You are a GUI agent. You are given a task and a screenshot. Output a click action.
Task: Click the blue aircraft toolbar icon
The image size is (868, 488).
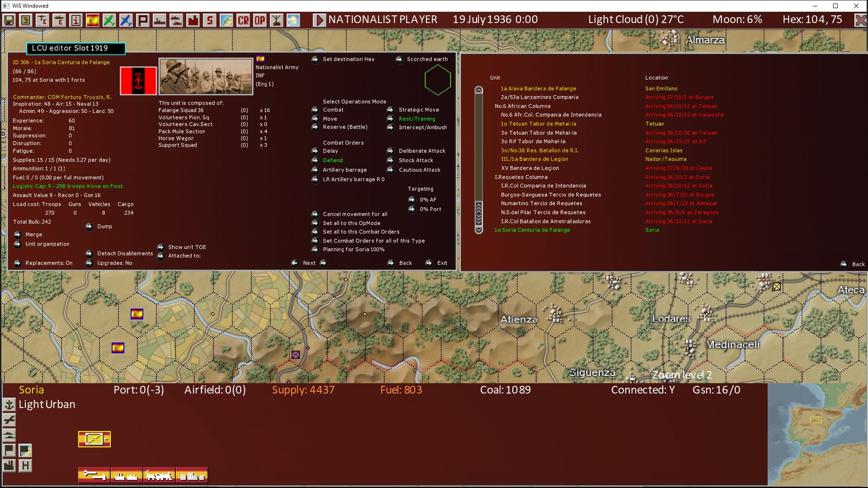(x=126, y=20)
